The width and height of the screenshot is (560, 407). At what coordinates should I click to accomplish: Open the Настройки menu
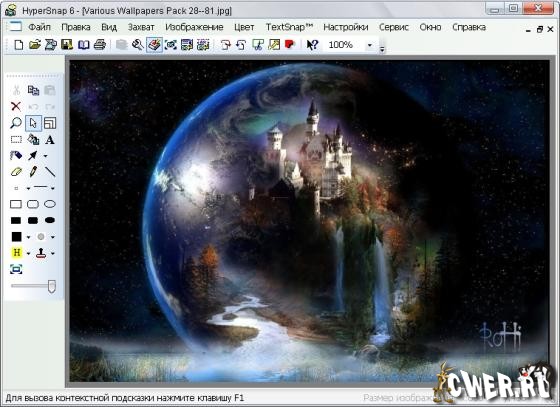pyautogui.click(x=345, y=27)
